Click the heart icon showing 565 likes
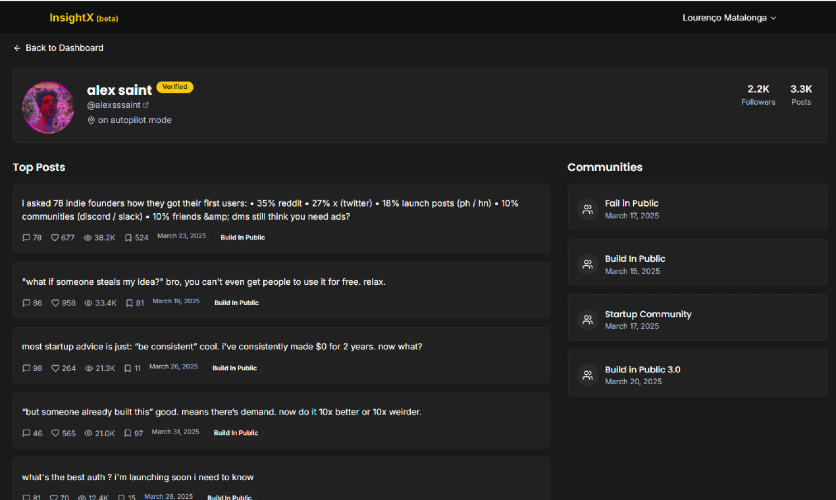 coord(55,433)
